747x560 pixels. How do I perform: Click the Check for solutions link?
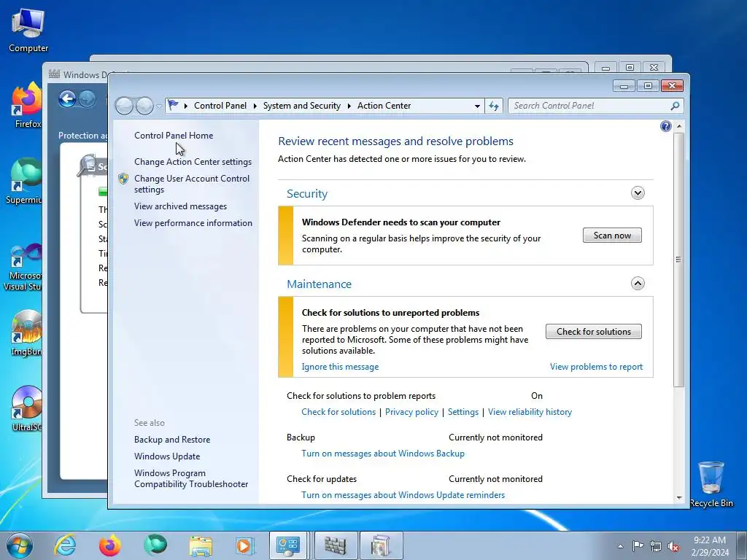(338, 412)
